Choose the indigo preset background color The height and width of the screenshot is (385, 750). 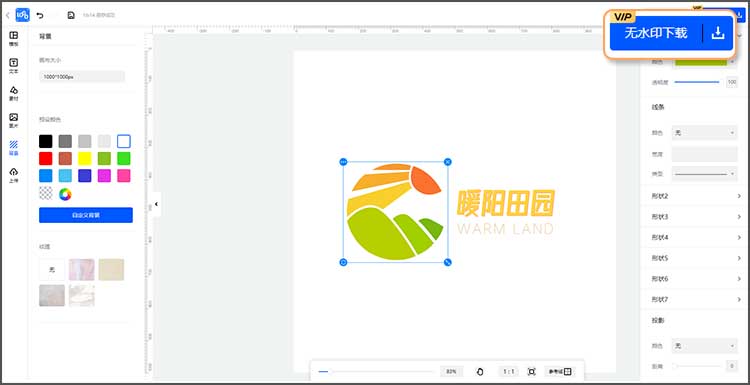coord(85,176)
